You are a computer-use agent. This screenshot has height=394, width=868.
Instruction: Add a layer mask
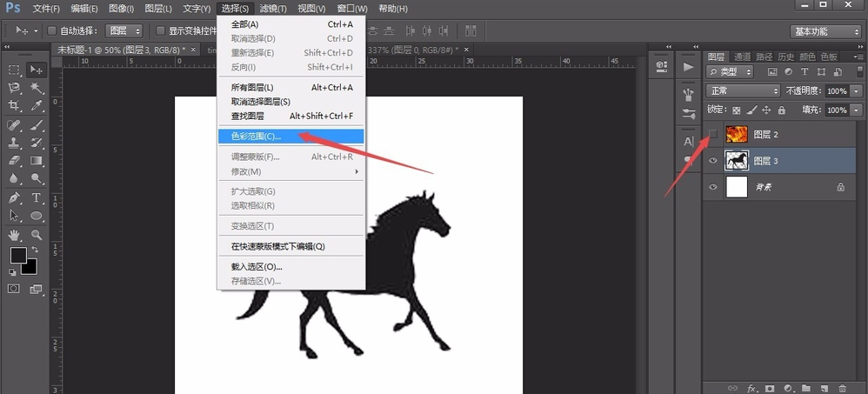point(770,388)
